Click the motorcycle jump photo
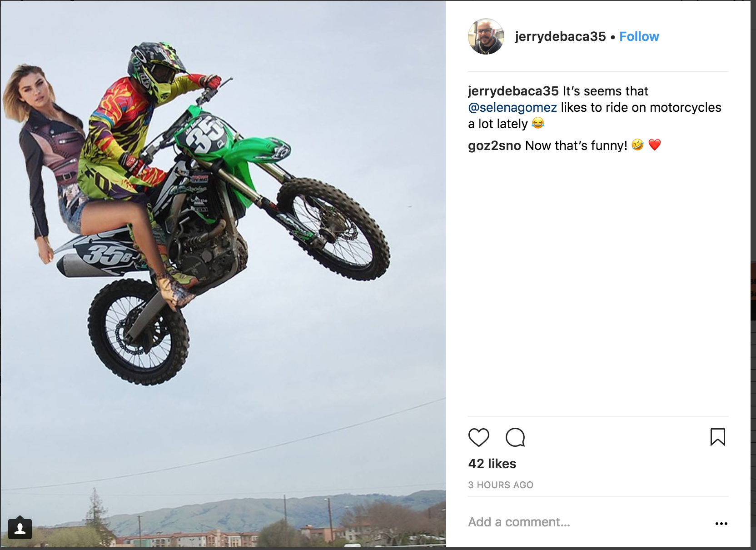 (x=223, y=274)
